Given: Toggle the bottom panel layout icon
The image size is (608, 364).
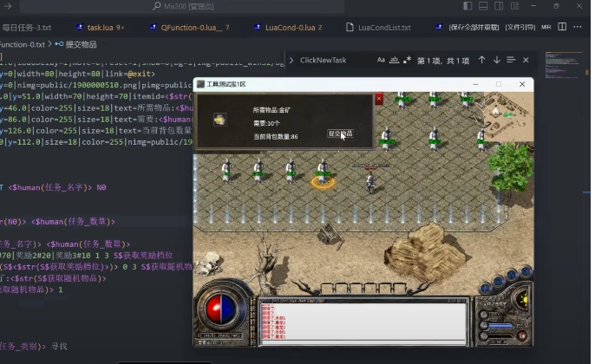Looking at the screenshot, I should pyautogui.click(x=483, y=6).
